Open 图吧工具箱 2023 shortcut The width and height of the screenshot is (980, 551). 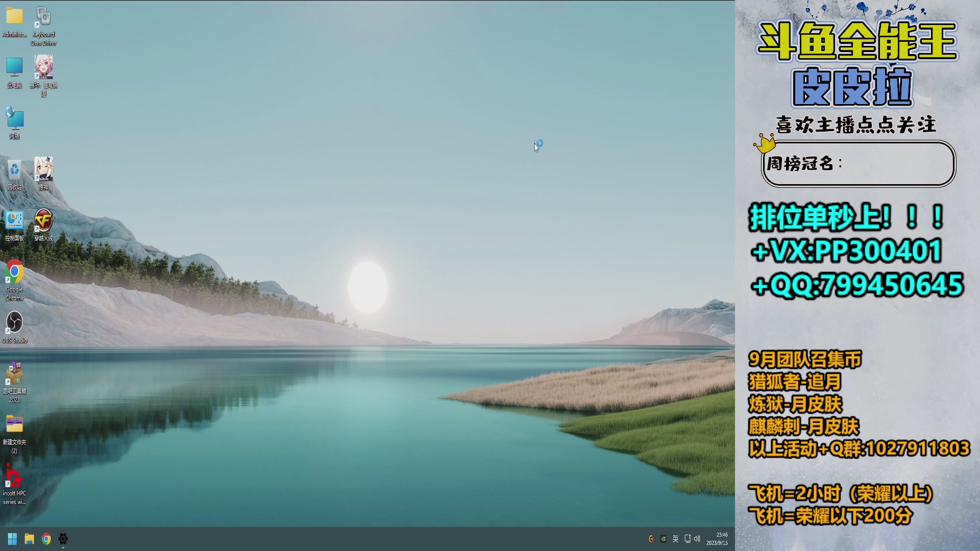(14, 373)
